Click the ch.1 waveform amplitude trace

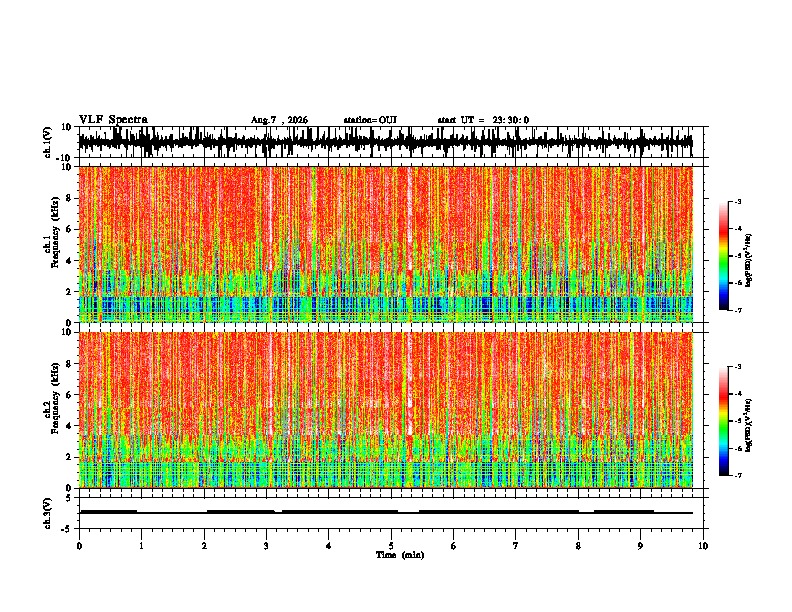point(385,142)
